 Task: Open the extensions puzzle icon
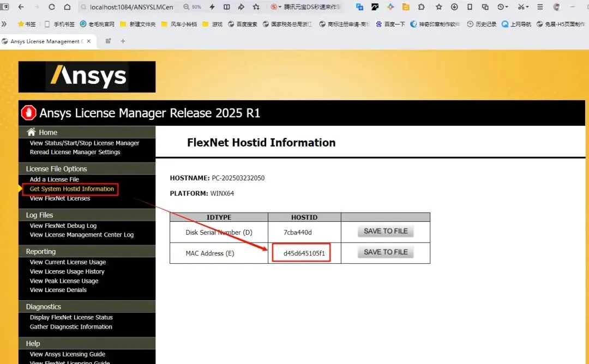[421, 7]
